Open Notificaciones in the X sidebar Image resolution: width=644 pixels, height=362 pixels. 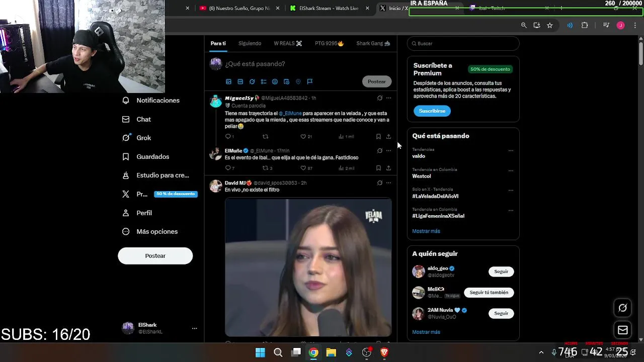coord(151,100)
